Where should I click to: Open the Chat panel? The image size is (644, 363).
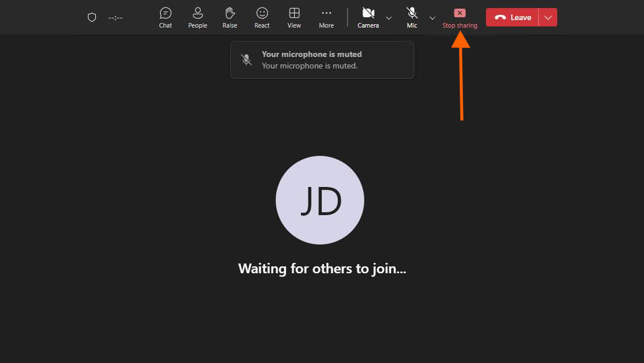point(165,18)
